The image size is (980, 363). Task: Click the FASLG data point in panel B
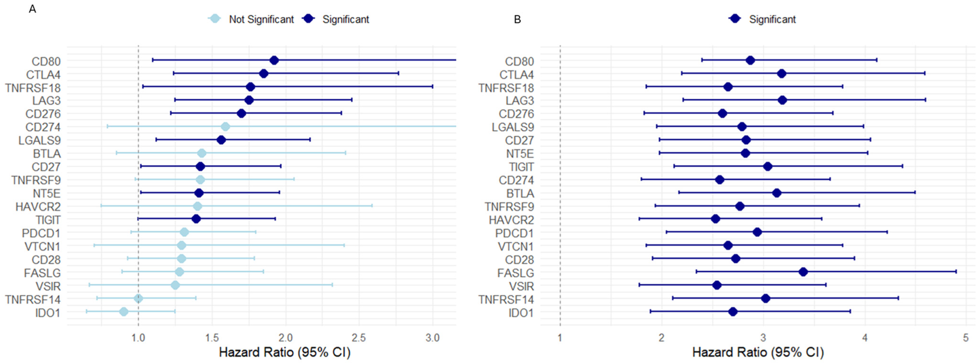tap(803, 272)
